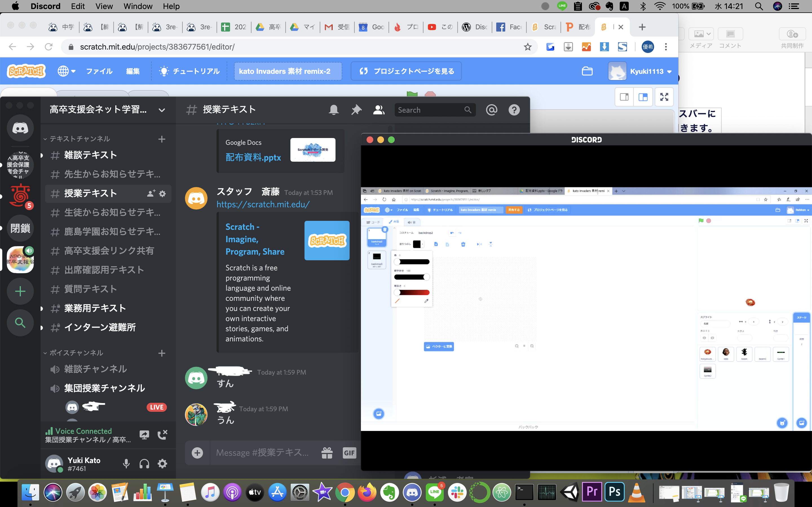Open notification settings bell icon
The width and height of the screenshot is (812, 507).
click(x=334, y=110)
